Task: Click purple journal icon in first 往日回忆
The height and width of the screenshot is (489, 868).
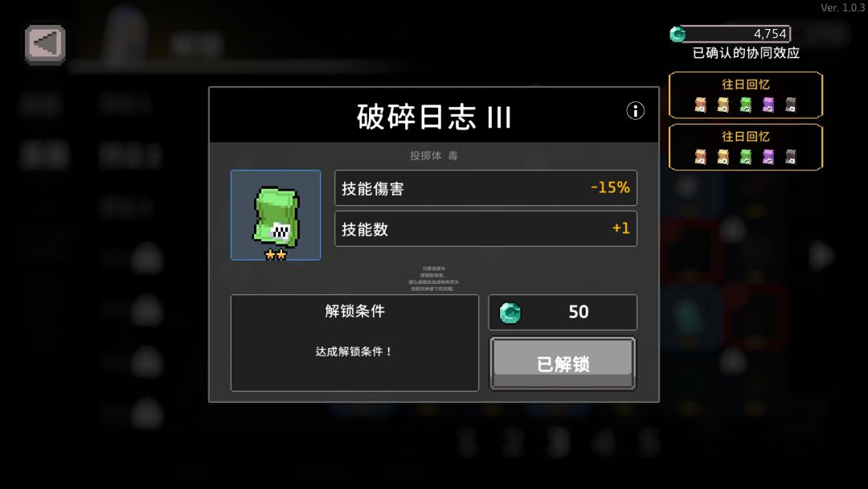Action: click(768, 105)
